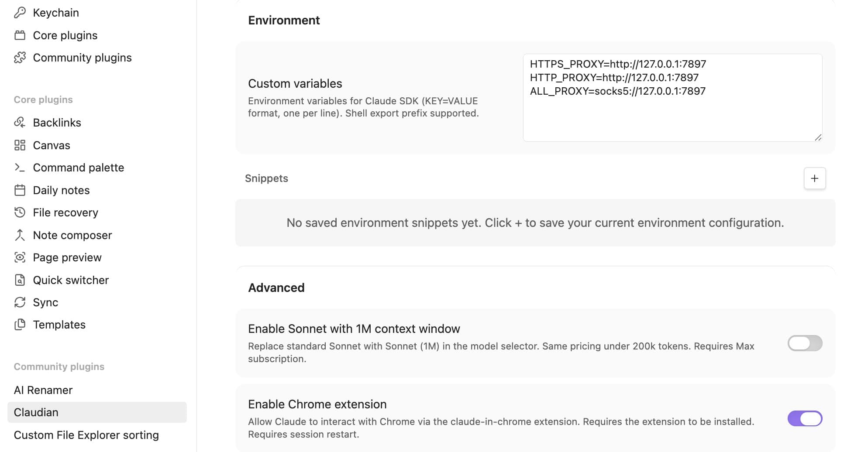This screenshot has width=868, height=452.
Task: Click the Core plugins icon in settings sidebar
Action: click(20, 35)
